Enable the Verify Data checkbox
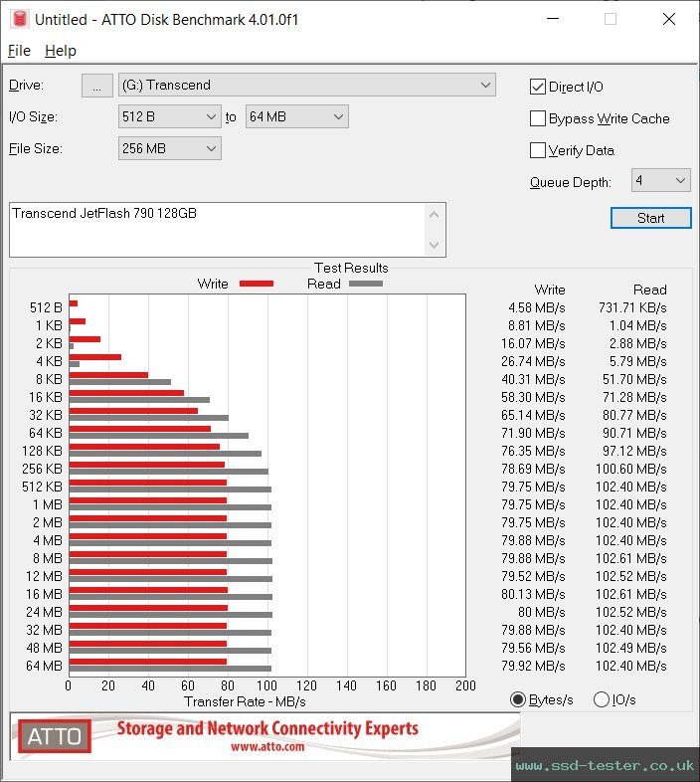700x782 pixels. 538,150
